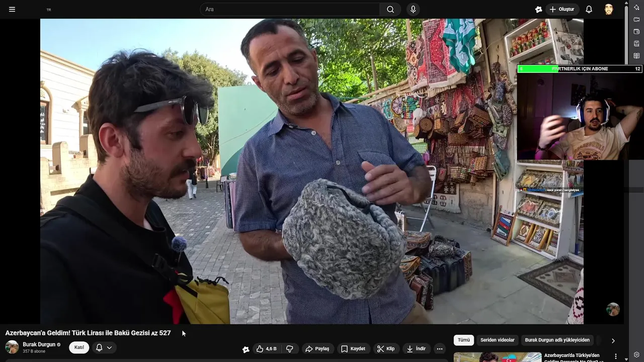Open the notification bell dropdown beside Katıl
The width and height of the screenshot is (644, 362).
tap(104, 347)
